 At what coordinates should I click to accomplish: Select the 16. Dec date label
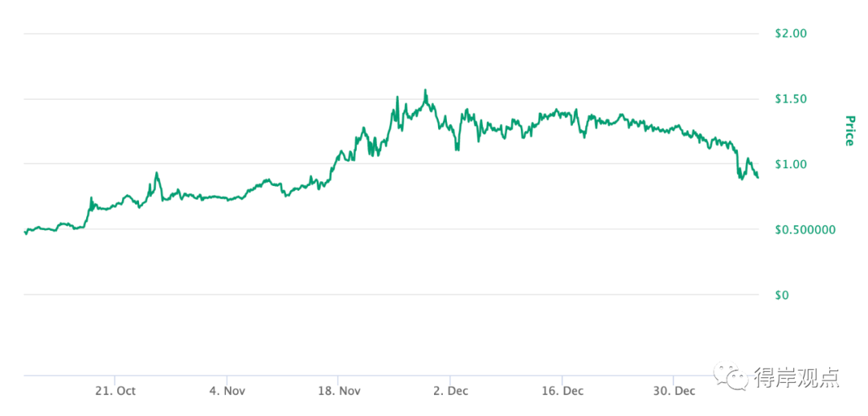tap(563, 391)
